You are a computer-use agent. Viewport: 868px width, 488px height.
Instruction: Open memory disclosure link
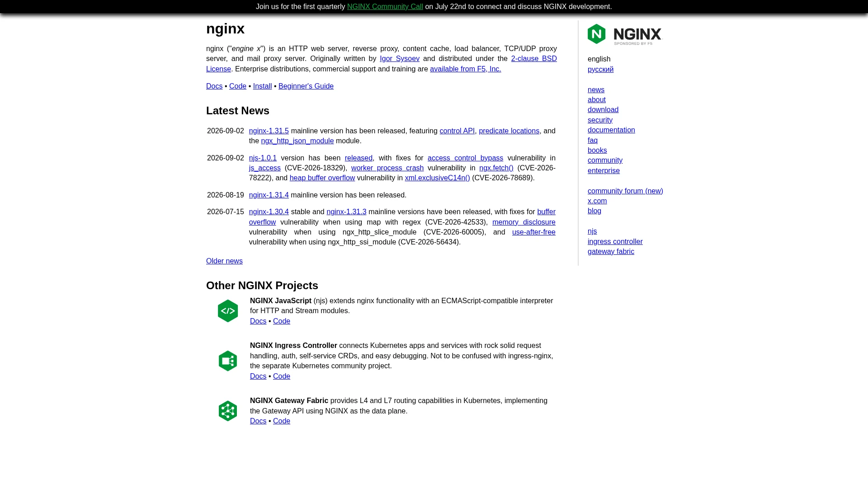(x=524, y=222)
